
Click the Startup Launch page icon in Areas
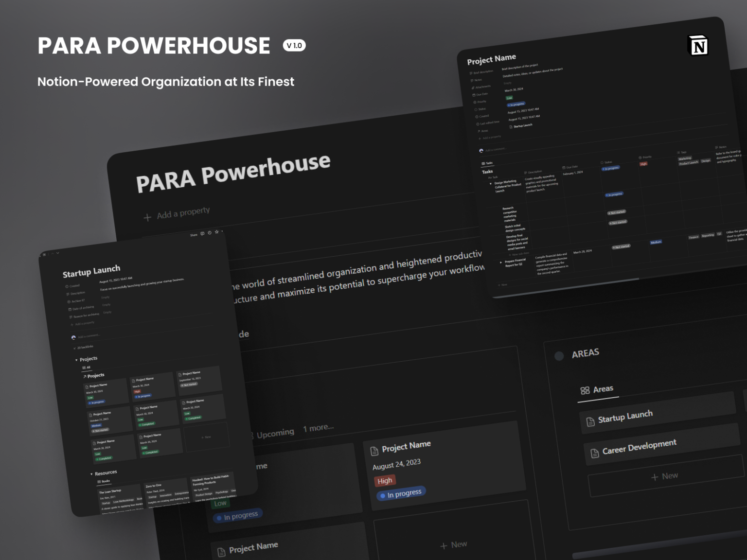[590, 421]
